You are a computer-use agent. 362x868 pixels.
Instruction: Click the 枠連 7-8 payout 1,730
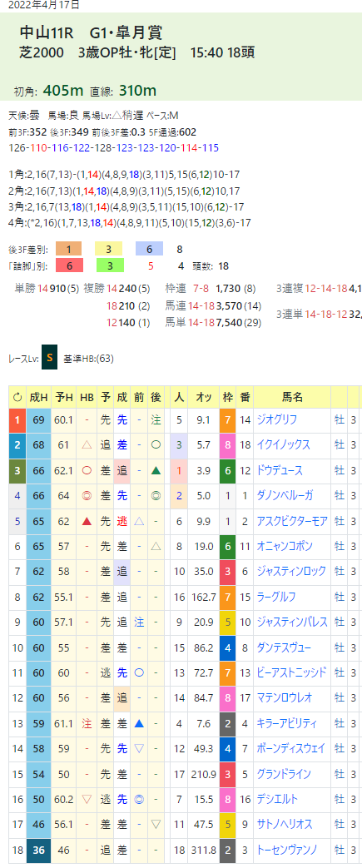228,288
